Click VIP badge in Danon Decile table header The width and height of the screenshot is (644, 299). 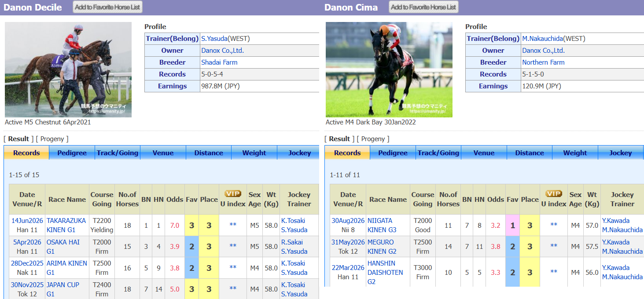click(233, 194)
